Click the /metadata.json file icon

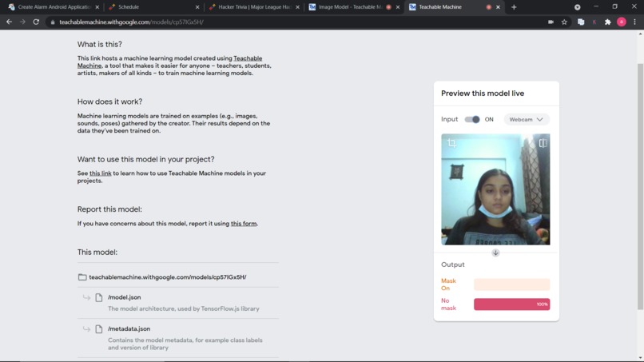pyautogui.click(x=98, y=329)
